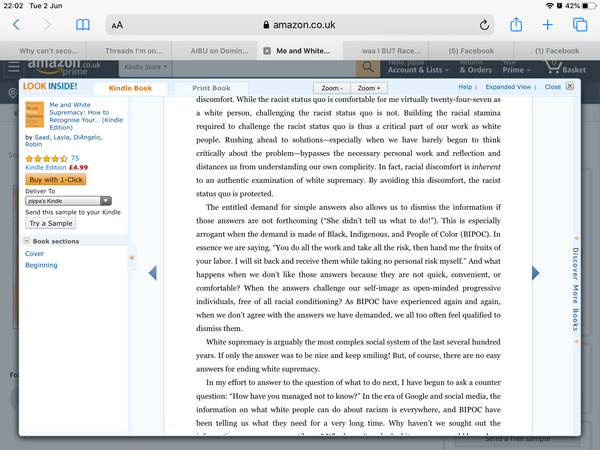Click the Zoom + button
This screenshot has width=600, height=450.
point(369,88)
